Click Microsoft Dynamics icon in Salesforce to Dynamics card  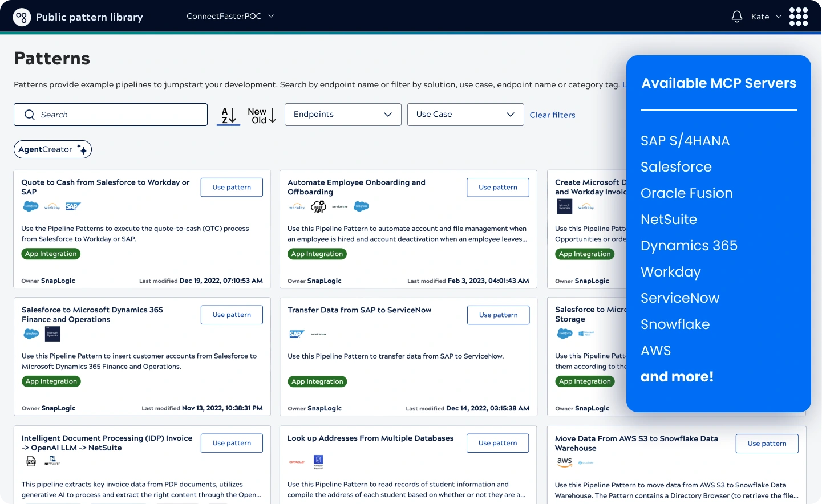tap(52, 334)
